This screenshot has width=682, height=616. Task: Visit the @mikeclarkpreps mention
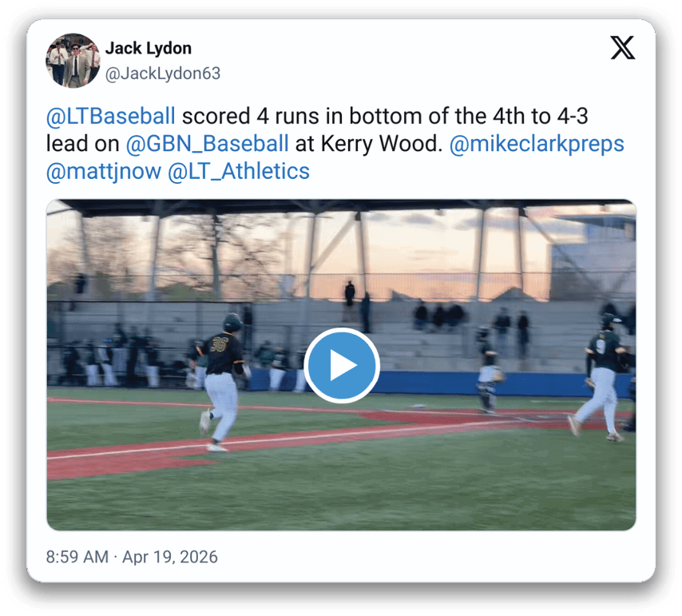pyautogui.click(x=537, y=144)
